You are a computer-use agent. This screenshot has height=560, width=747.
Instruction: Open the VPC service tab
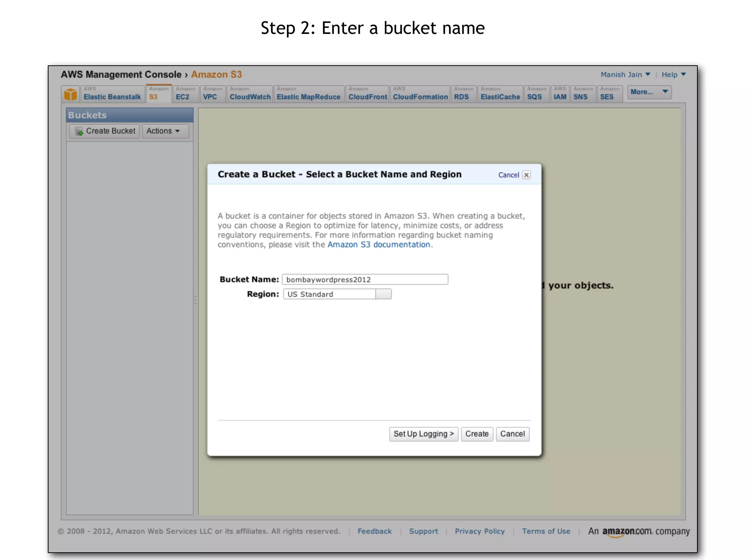[213, 94]
